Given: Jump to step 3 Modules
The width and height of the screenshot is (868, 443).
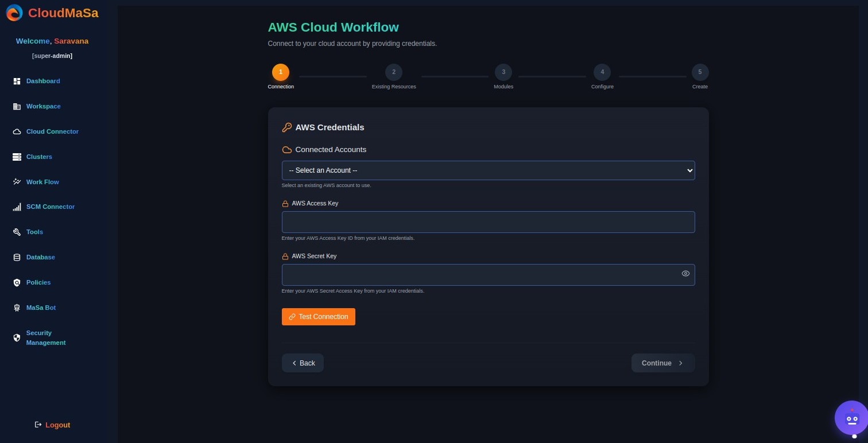Looking at the screenshot, I should coord(503,72).
